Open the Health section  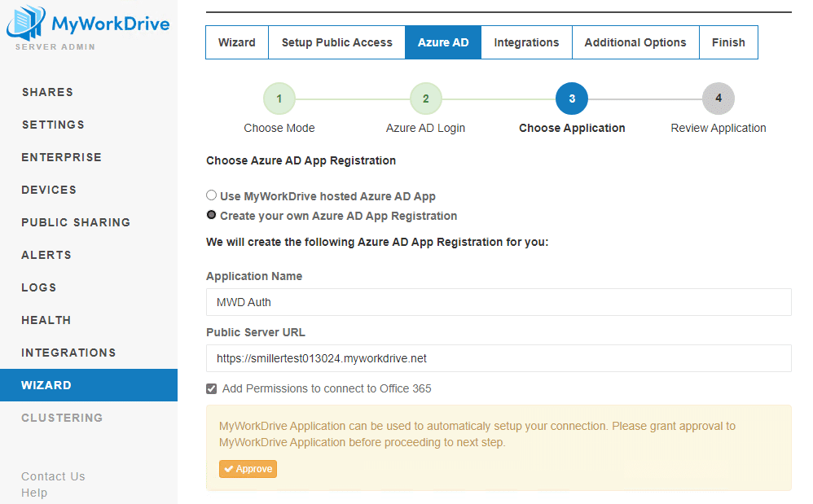[x=46, y=320]
